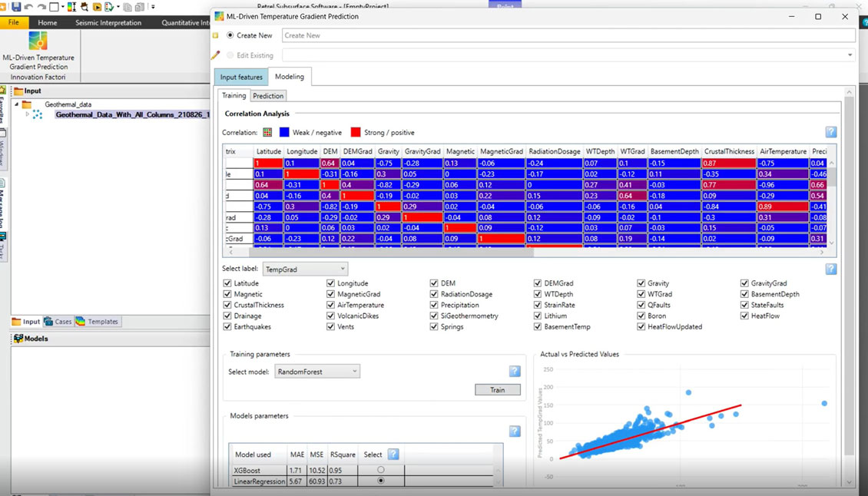
Task: Open the window layout dropdown arrow in toolbar
Action: (62, 7)
